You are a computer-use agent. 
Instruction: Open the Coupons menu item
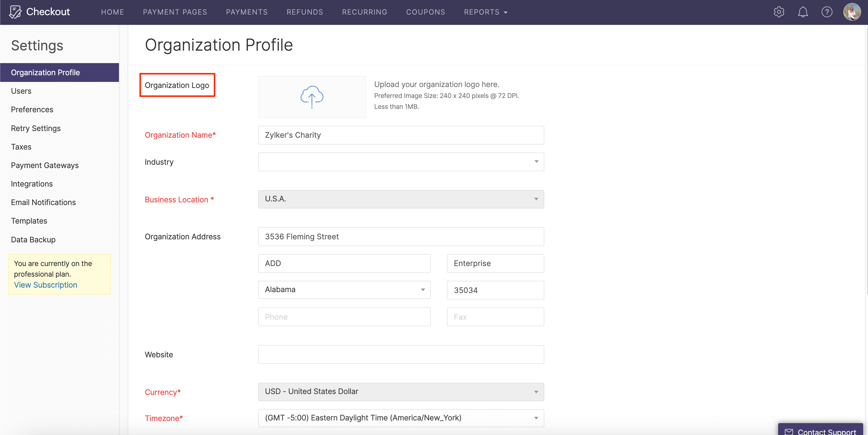(x=425, y=12)
